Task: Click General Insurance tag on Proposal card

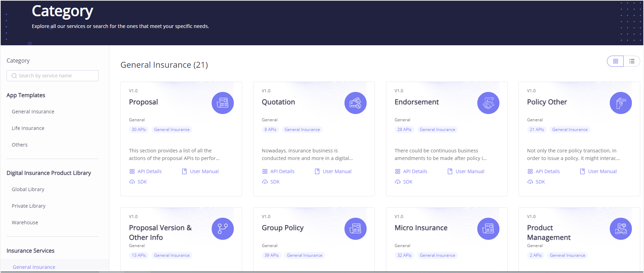Action: pyautogui.click(x=172, y=130)
